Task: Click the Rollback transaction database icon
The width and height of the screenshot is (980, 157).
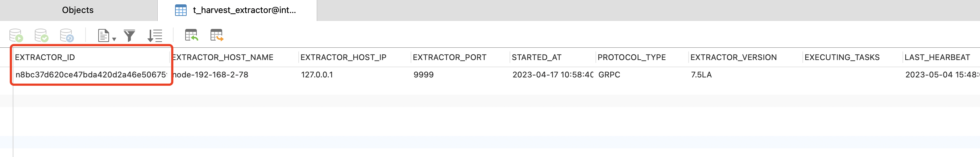Action: [x=67, y=35]
